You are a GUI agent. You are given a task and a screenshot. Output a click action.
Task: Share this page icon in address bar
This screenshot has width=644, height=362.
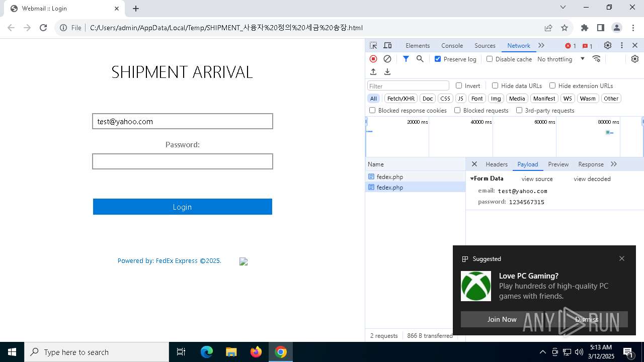[x=548, y=28]
